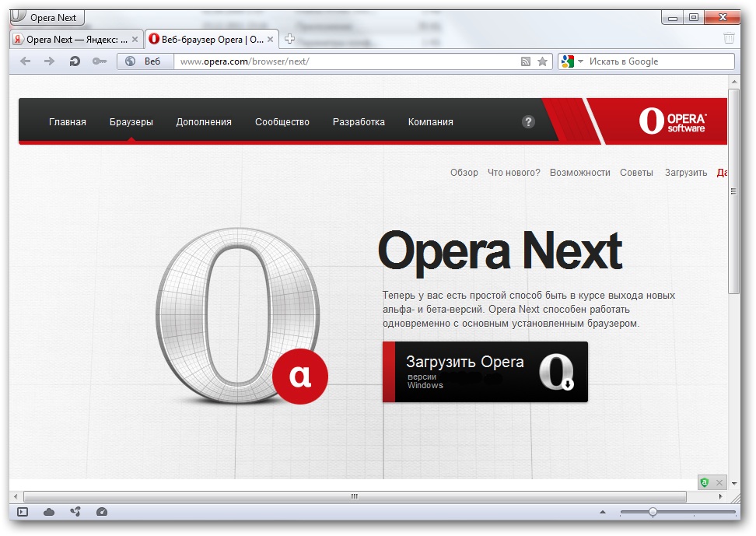Click the Искать в Google search field
The image size is (756, 536).
point(657,61)
